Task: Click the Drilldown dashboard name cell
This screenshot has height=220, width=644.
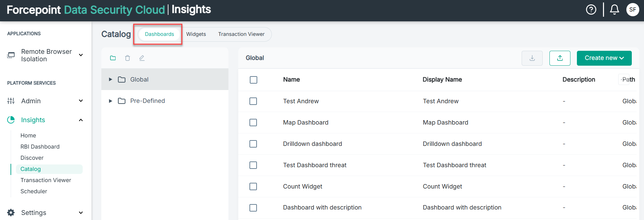Action: pos(313,144)
